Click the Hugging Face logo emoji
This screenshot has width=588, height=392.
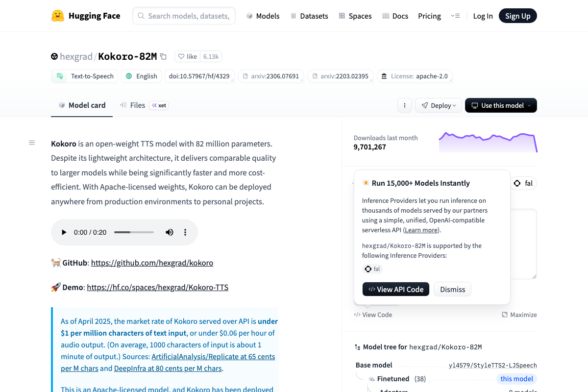pyautogui.click(x=58, y=16)
